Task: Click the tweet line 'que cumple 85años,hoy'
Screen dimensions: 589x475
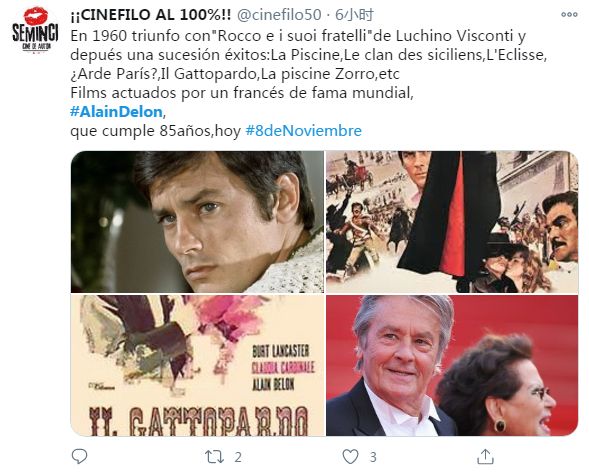Action: click(x=155, y=131)
